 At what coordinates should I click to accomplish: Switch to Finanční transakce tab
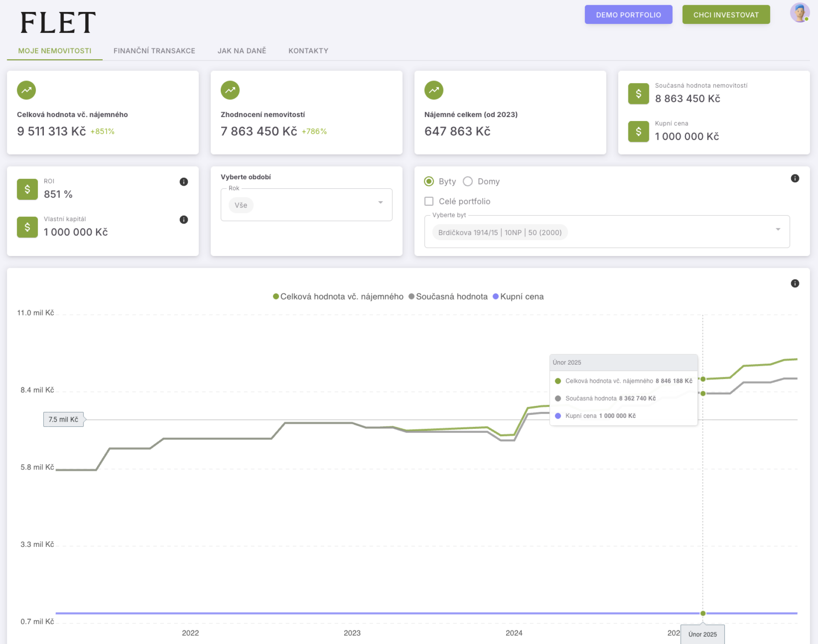pyautogui.click(x=154, y=51)
